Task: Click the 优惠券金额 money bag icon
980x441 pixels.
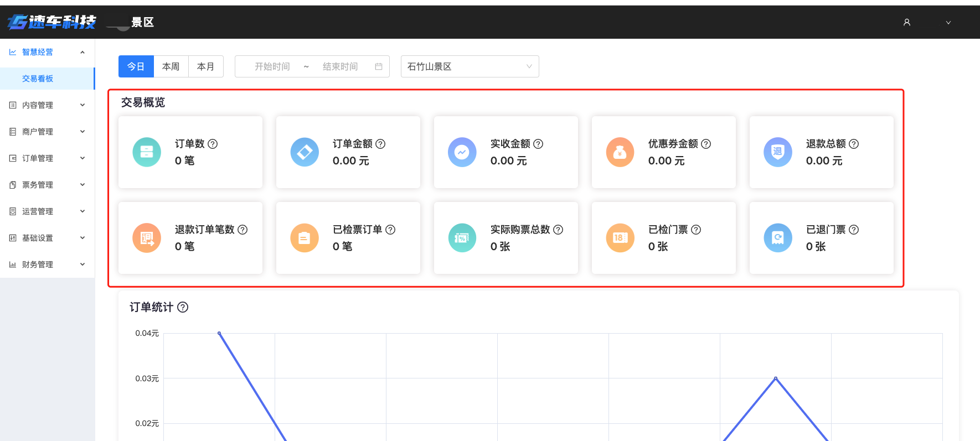Action: coord(620,152)
